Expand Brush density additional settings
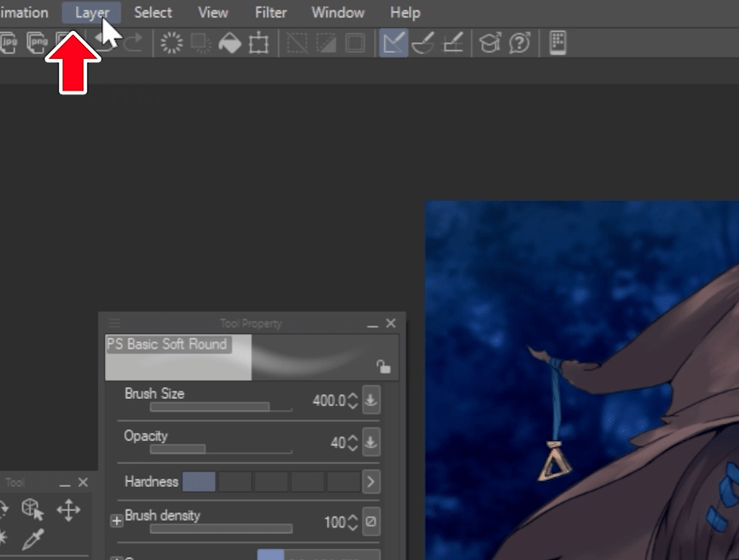Viewport: 739px width, 560px height. [117, 521]
